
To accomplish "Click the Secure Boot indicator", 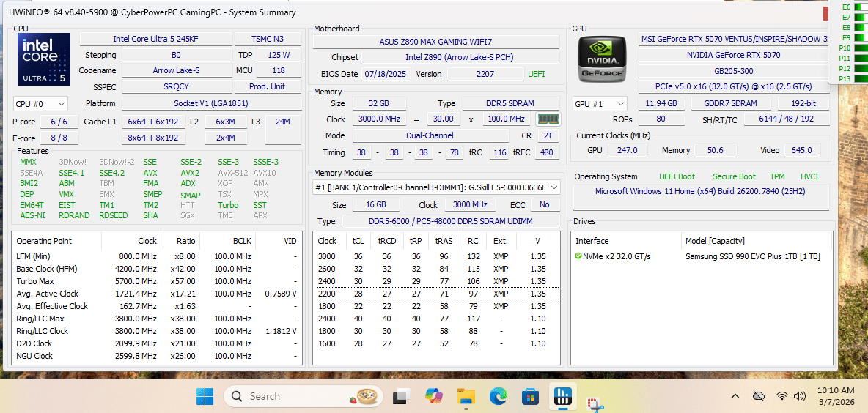I will click(734, 177).
